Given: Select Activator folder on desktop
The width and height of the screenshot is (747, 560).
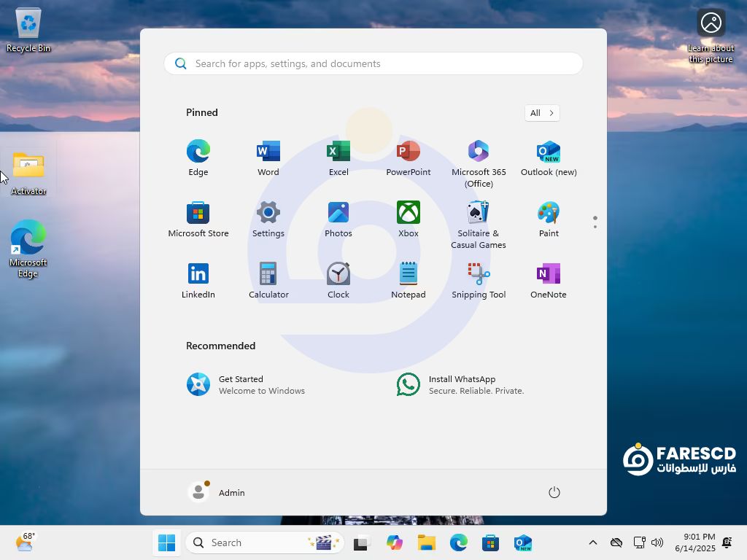Looking at the screenshot, I should coord(28,174).
